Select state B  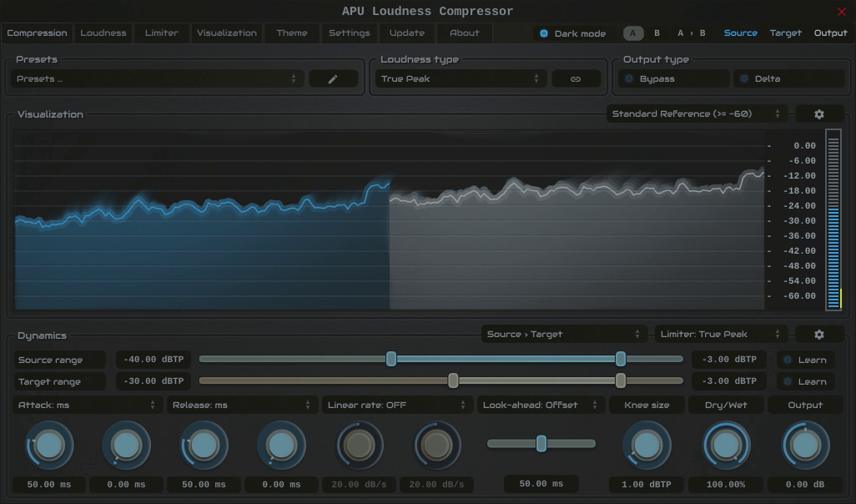pos(657,33)
